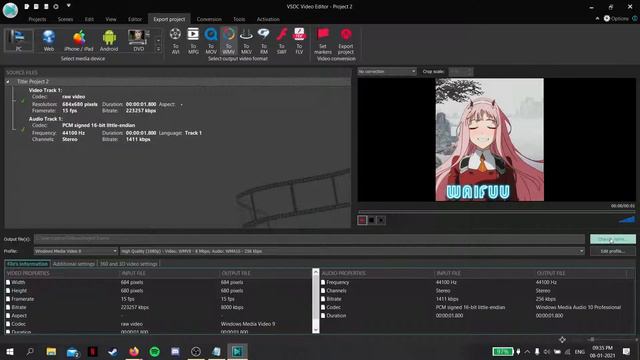640x360 pixels.
Task: Open the Tools ribbon tab
Action: pyautogui.click(x=239, y=19)
